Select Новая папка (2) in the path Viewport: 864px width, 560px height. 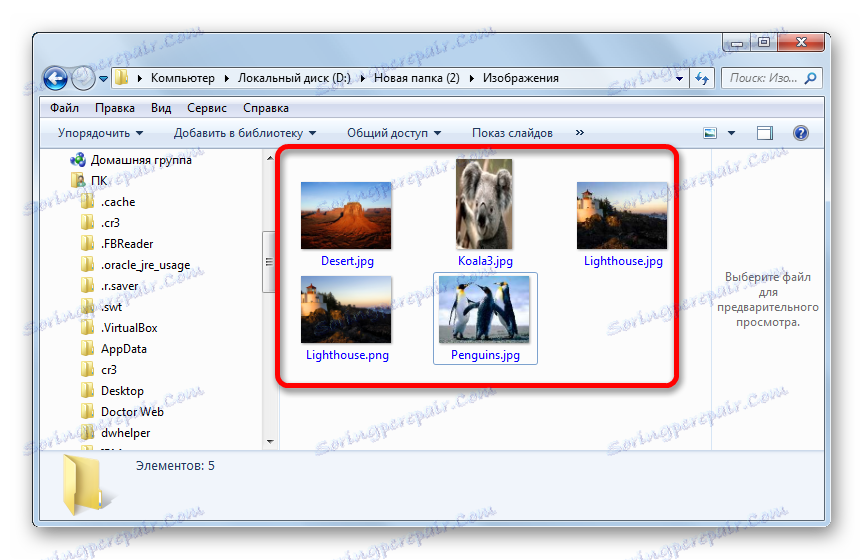(417, 78)
